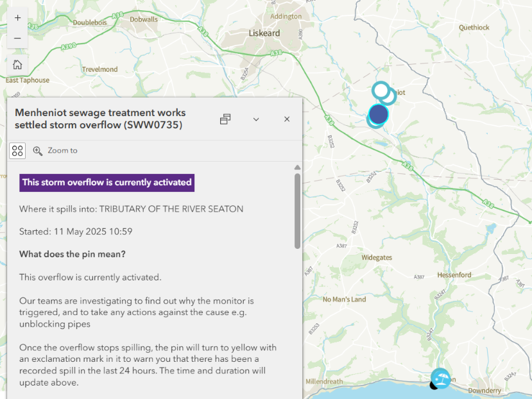Click the dark purple activated overflow pin
The height and width of the screenshot is (399, 532).
point(379,115)
